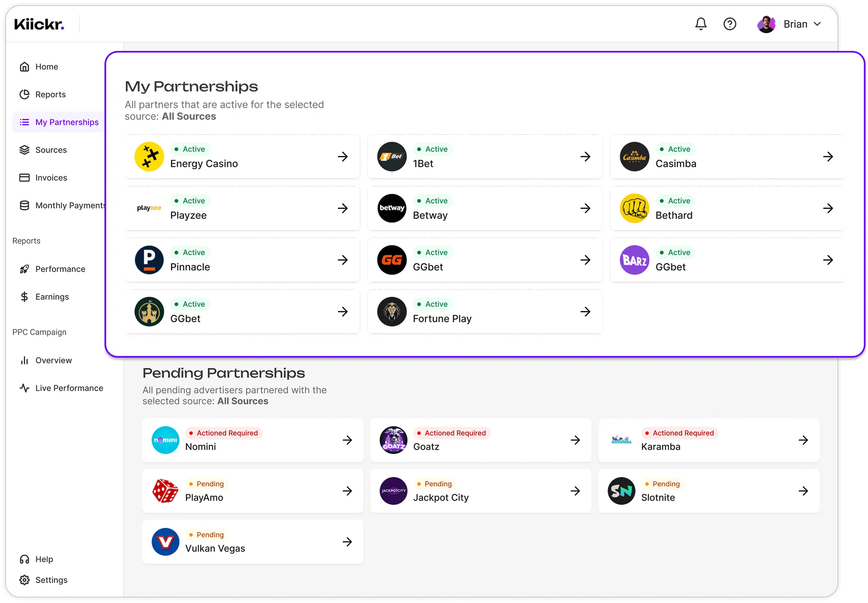Viewport: 868px width, 603px height.
Task: Select Sources layers icon in sidebar
Action: pyautogui.click(x=25, y=150)
